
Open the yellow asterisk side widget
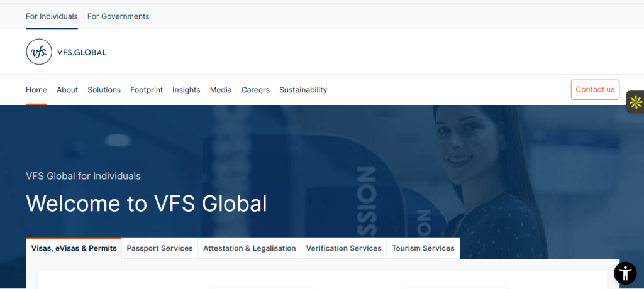(635, 102)
